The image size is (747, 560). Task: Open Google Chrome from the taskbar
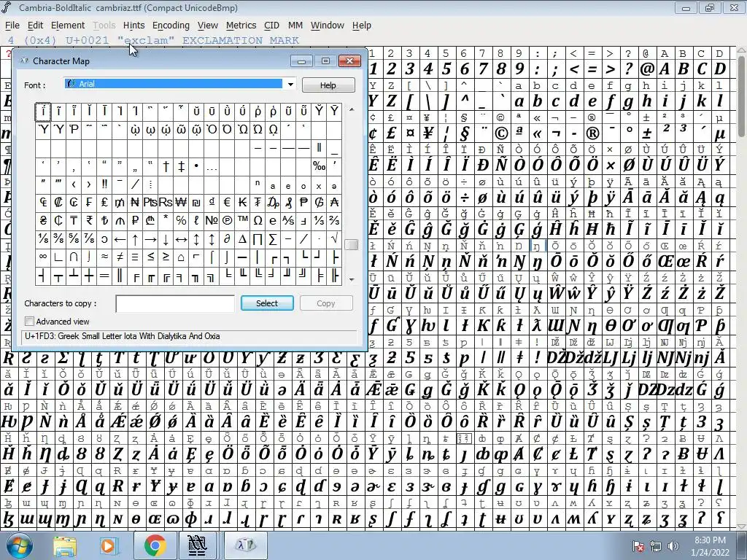[x=154, y=545]
